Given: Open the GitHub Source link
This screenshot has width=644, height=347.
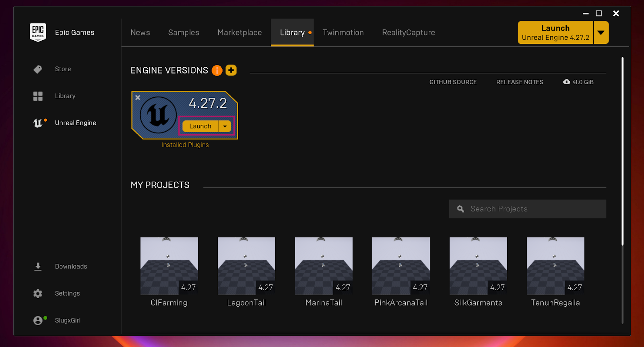Looking at the screenshot, I should 453,82.
